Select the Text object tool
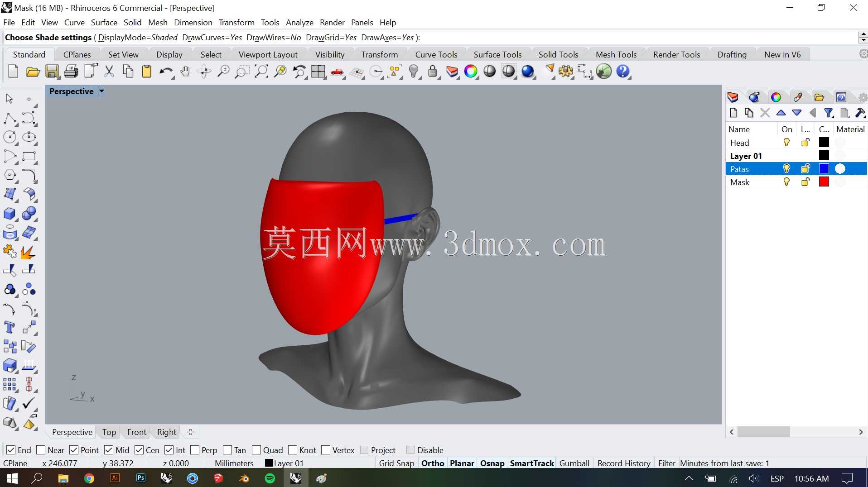Image resolution: width=868 pixels, height=487 pixels. click(x=10, y=327)
